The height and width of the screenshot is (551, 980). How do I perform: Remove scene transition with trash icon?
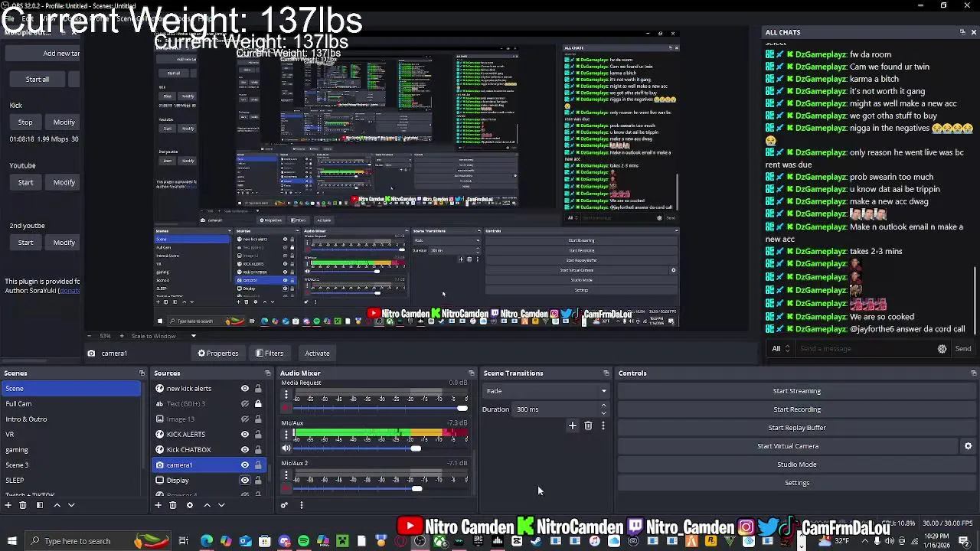coord(588,425)
